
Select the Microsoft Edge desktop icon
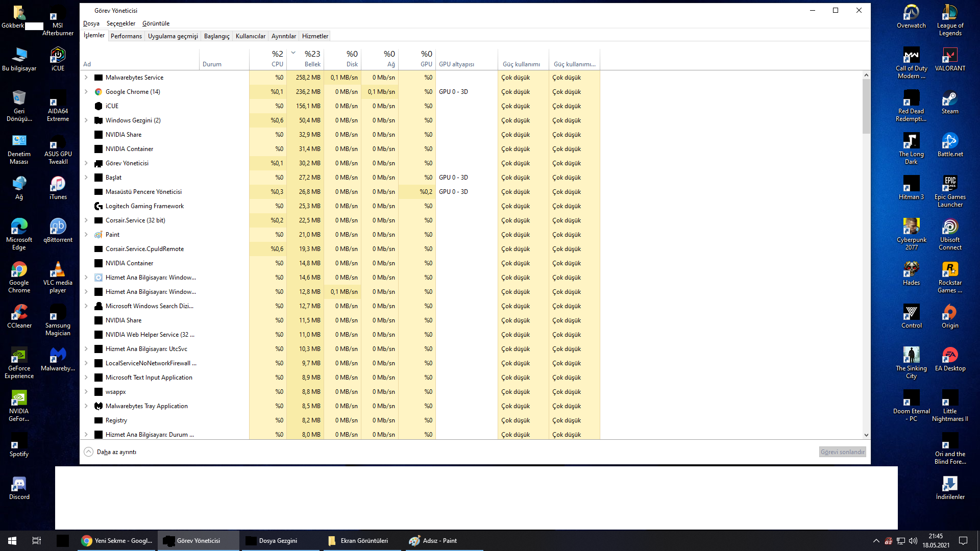click(19, 235)
